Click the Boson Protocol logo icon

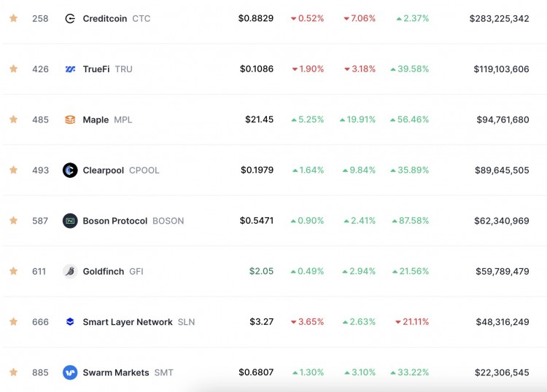coord(70,221)
